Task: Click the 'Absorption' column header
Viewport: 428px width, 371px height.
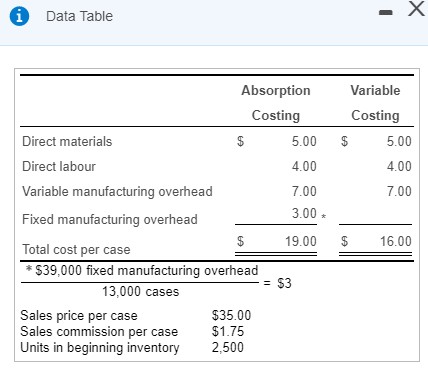Action: pos(276,90)
